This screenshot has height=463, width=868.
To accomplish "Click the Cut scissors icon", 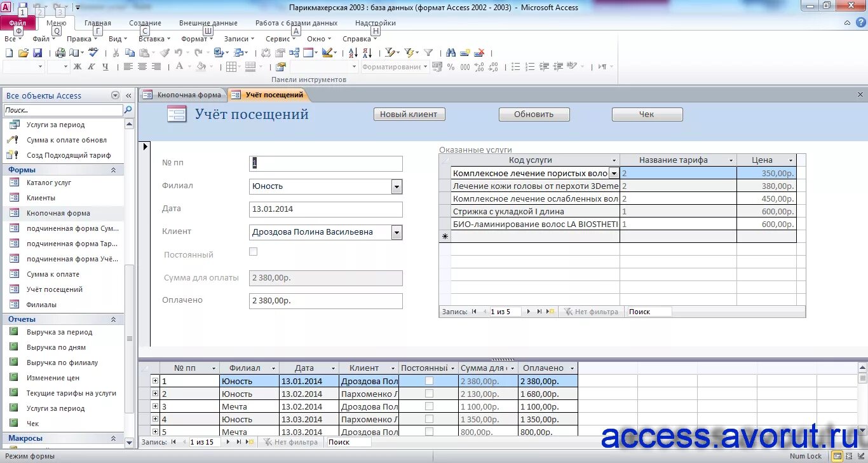I will [x=116, y=53].
